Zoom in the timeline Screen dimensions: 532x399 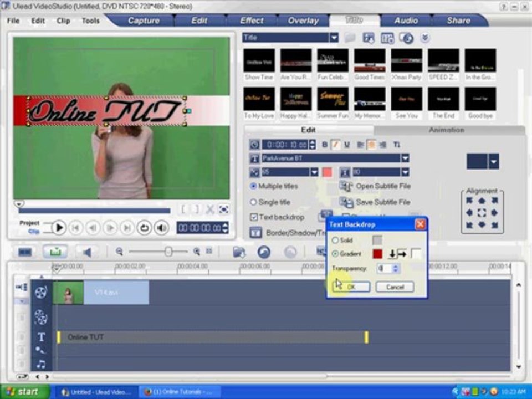(x=196, y=252)
